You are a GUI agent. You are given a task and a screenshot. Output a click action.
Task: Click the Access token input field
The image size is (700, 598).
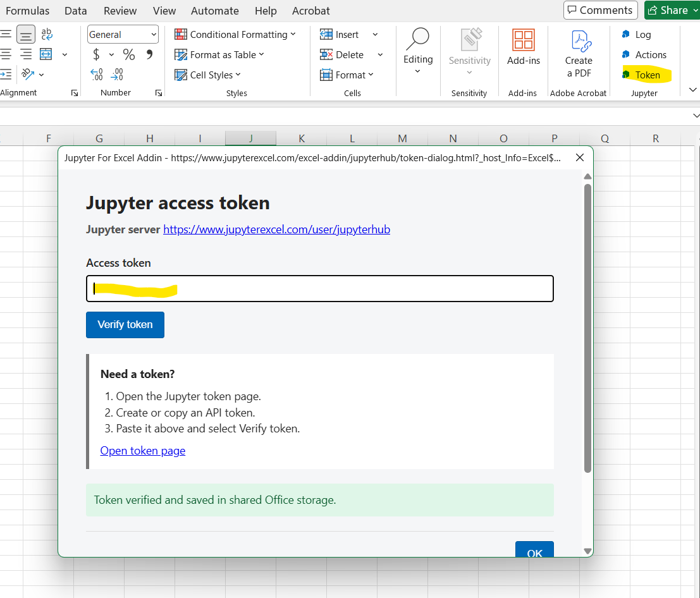[319, 289]
